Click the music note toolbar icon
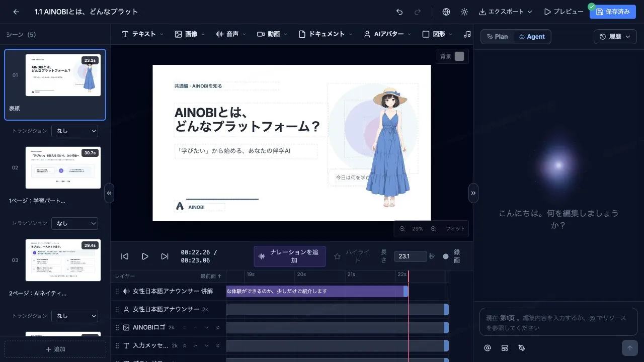This screenshot has width=644, height=362. point(467,34)
